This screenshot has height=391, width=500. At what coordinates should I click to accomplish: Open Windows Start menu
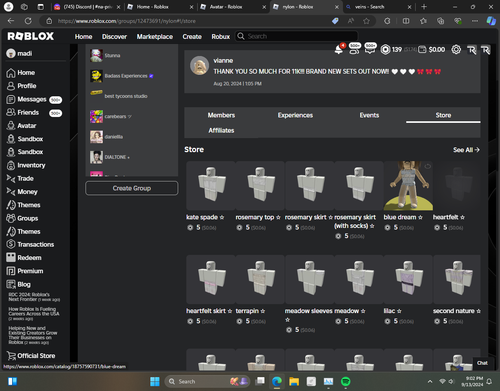pos(155,381)
